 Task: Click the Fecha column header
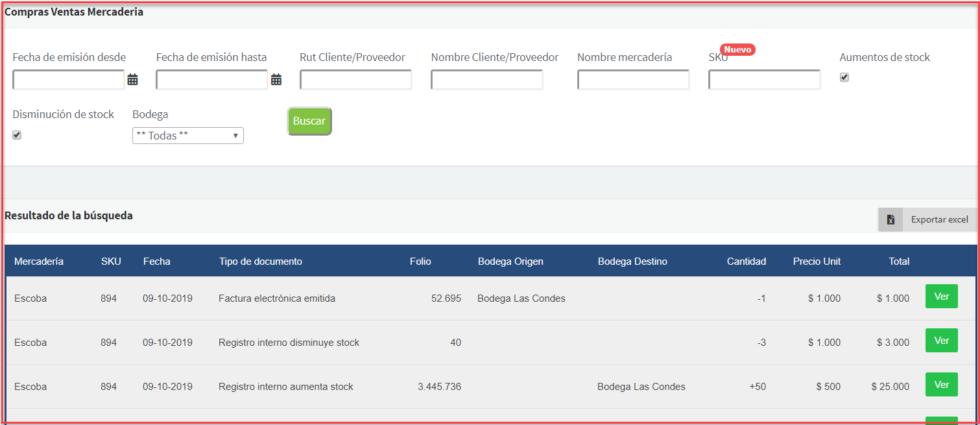(157, 261)
